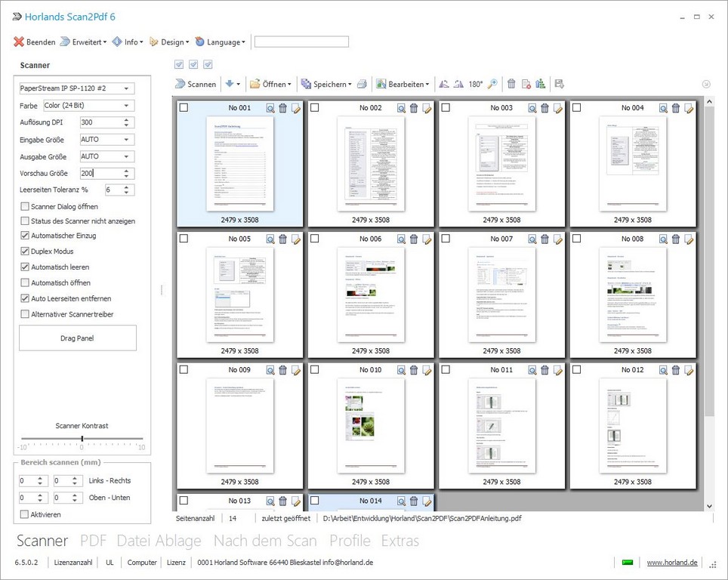Click the second check icon above the toolbar
Screen dimensions: 728x580
pos(193,64)
